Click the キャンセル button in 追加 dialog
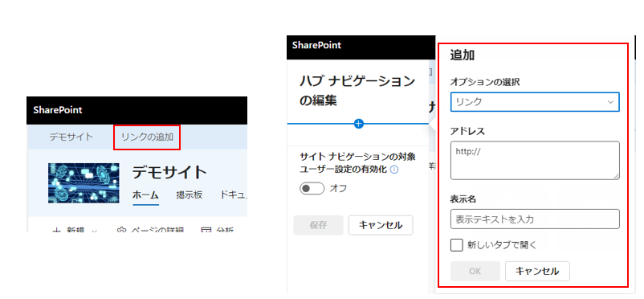The height and width of the screenshot is (299, 644). pos(537,271)
